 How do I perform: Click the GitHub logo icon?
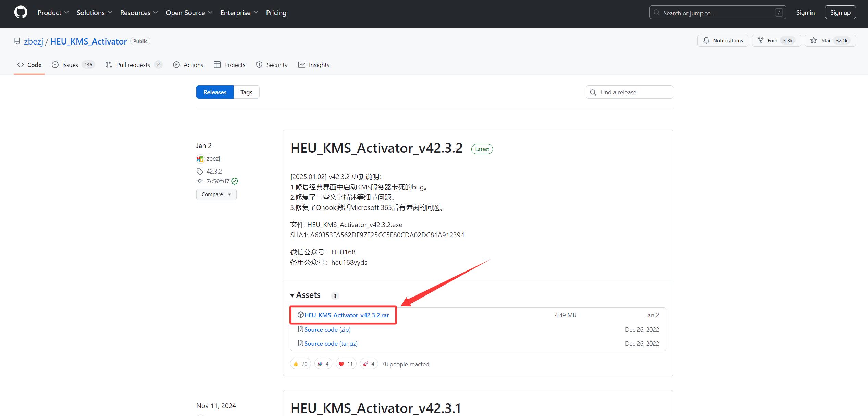[21, 13]
